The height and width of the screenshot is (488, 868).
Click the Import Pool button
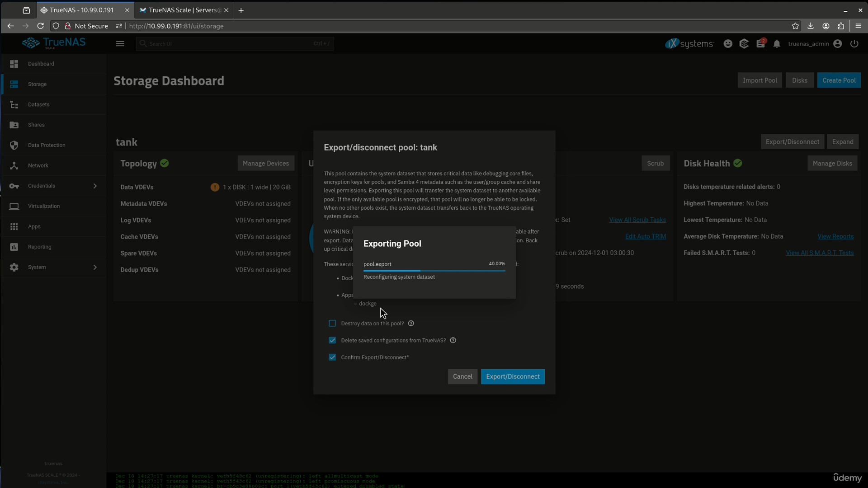(759, 80)
